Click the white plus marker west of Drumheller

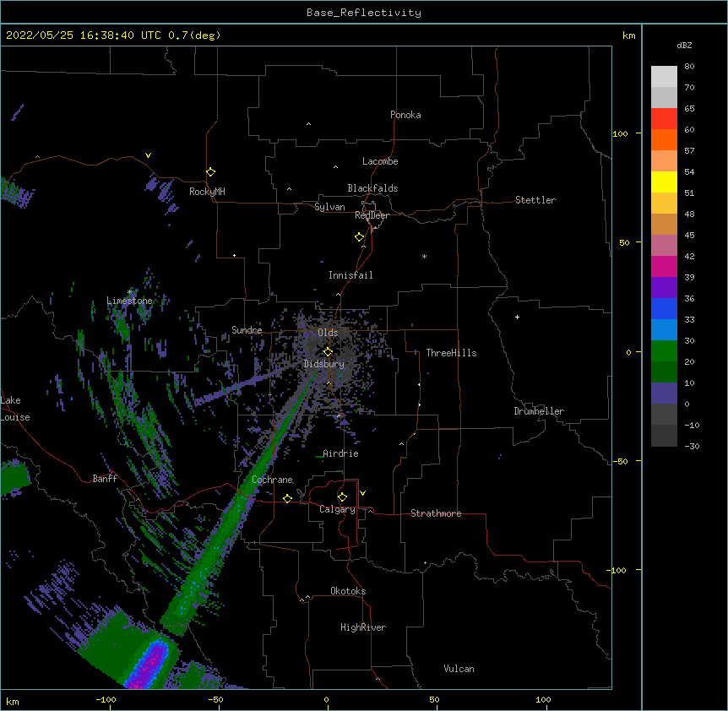click(517, 317)
